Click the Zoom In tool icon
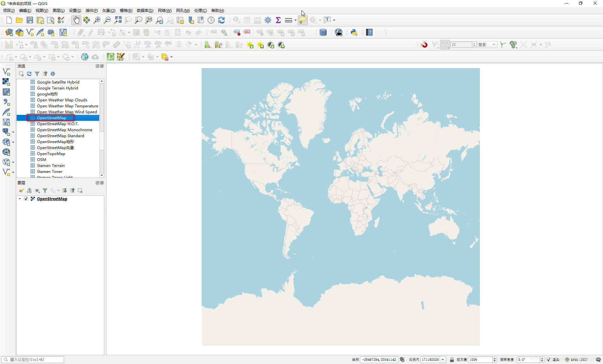 [x=96, y=19]
